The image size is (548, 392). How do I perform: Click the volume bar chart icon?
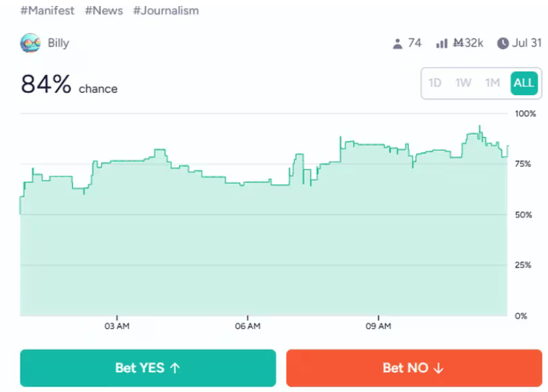tap(442, 44)
